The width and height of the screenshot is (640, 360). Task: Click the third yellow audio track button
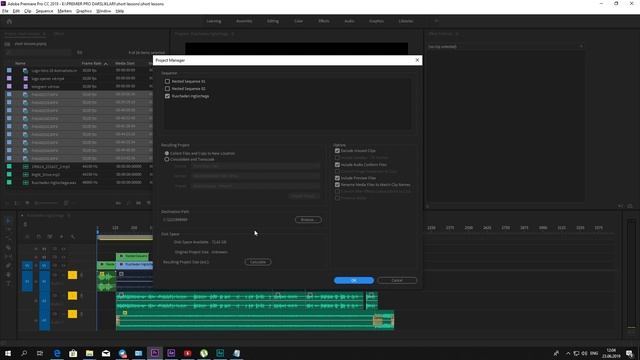[72, 314]
